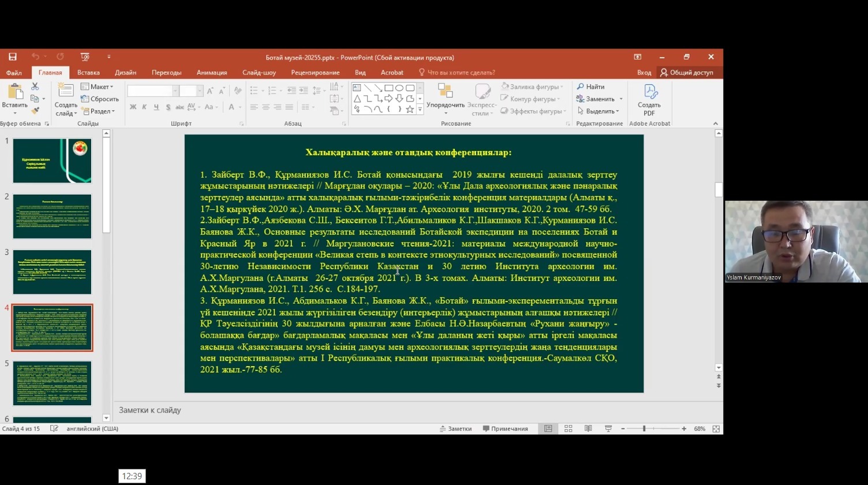Select the Format Painter brush icon
The height and width of the screenshot is (485, 868).
pos(35,111)
